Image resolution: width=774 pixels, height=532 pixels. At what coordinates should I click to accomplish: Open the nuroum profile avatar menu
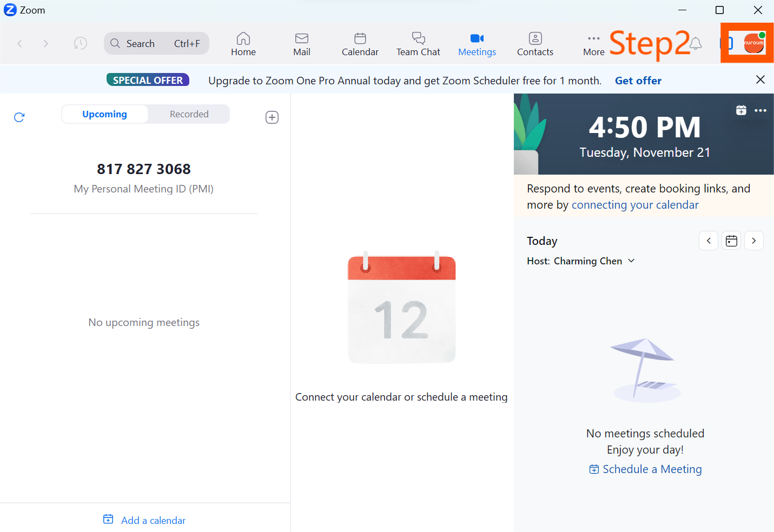[754, 43]
